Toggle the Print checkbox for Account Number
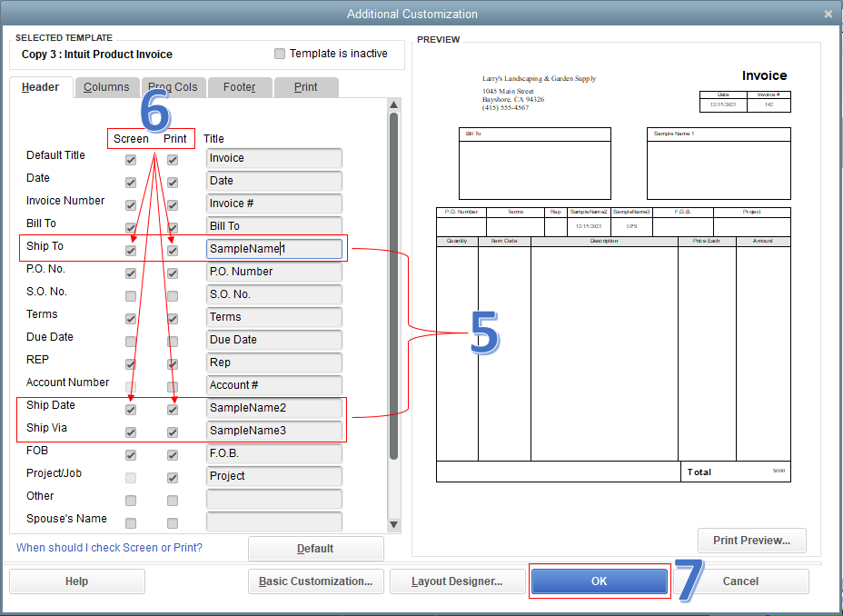Screen dimensions: 843x616 click(x=172, y=385)
